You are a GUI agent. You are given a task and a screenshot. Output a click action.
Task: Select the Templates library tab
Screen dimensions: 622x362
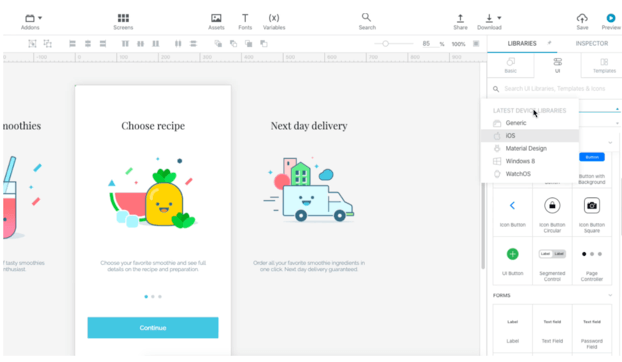(x=604, y=65)
